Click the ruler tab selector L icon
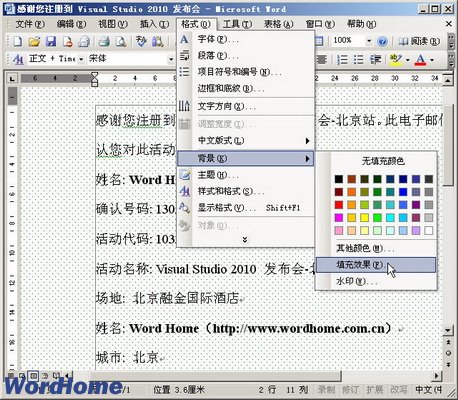Screen dimensions: 458x400 12,79
